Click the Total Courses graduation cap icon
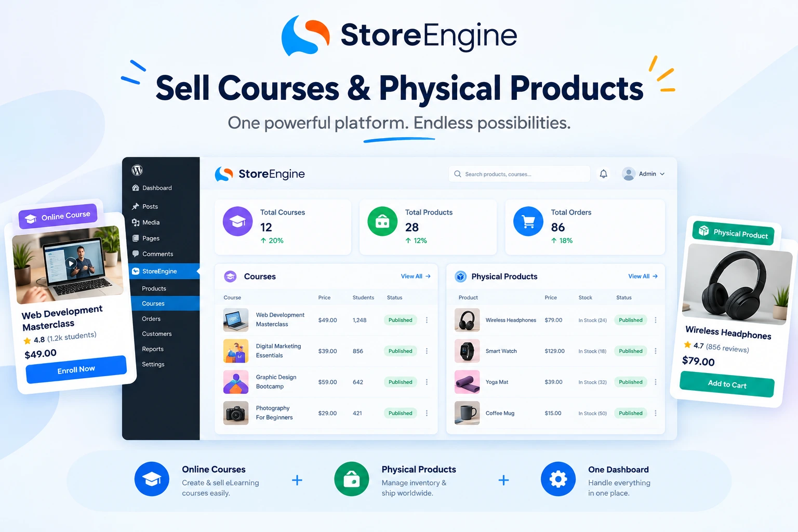 238,221
